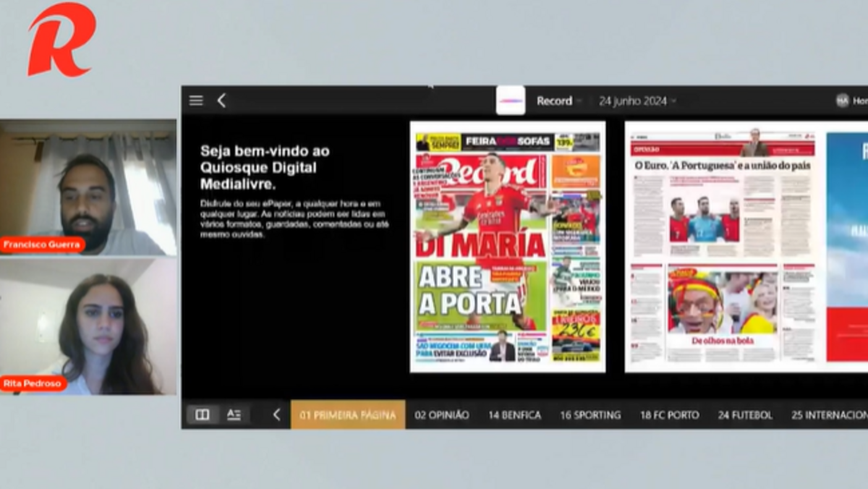Select Francisco Guerra's video feed
The image size is (868, 489).
(88, 187)
